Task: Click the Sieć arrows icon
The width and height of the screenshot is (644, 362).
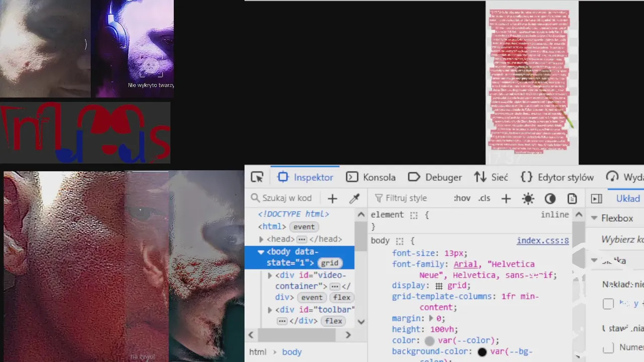Action: pyautogui.click(x=480, y=177)
